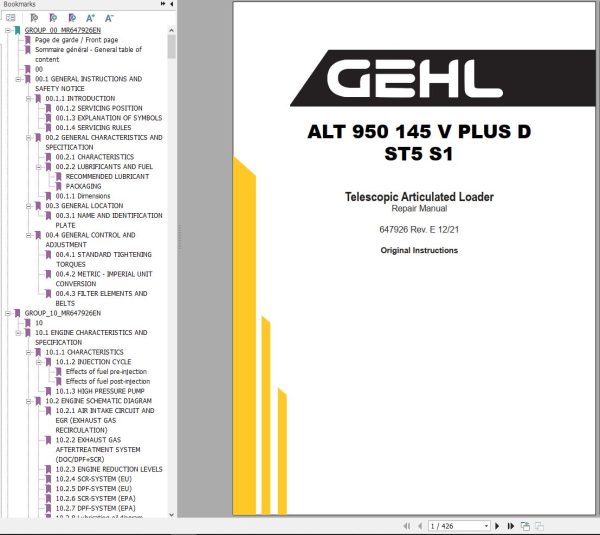The width and height of the screenshot is (600, 535).
Task: Collapse 10.1 ENGINE CHARACTERISTICS node
Action: 18,333
